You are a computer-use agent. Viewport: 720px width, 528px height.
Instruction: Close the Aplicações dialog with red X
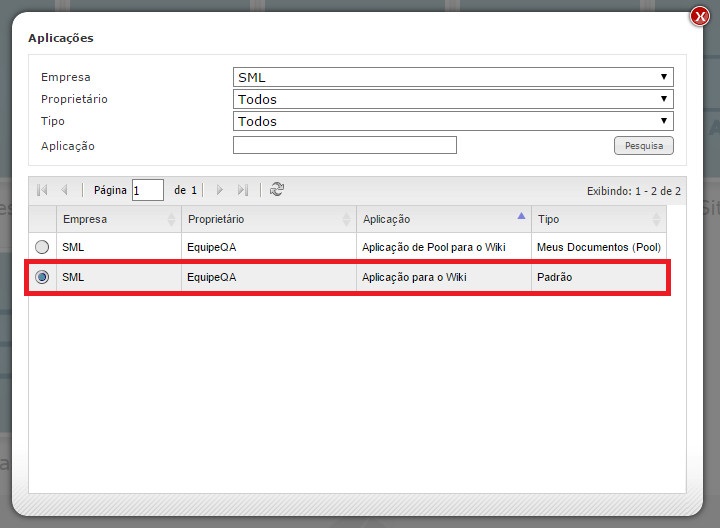(700, 16)
